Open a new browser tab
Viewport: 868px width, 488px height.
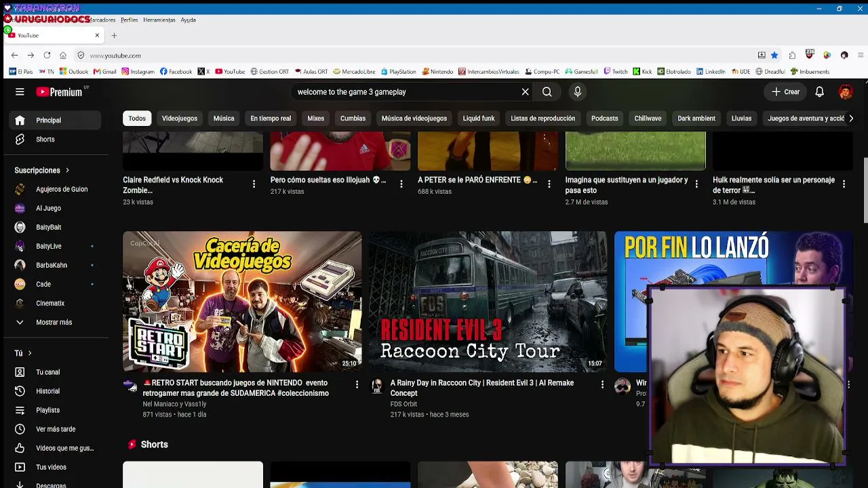tap(114, 35)
